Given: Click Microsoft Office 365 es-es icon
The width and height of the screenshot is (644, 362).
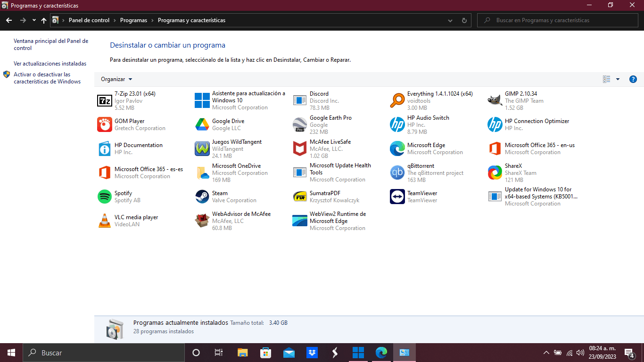Looking at the screenshot, I should [x=104, y=173].
